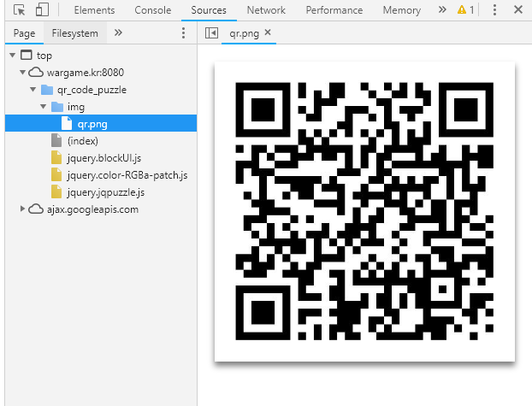Close the qr.png editor tab
The image size is (532, 406).
(x=268, y=32)
